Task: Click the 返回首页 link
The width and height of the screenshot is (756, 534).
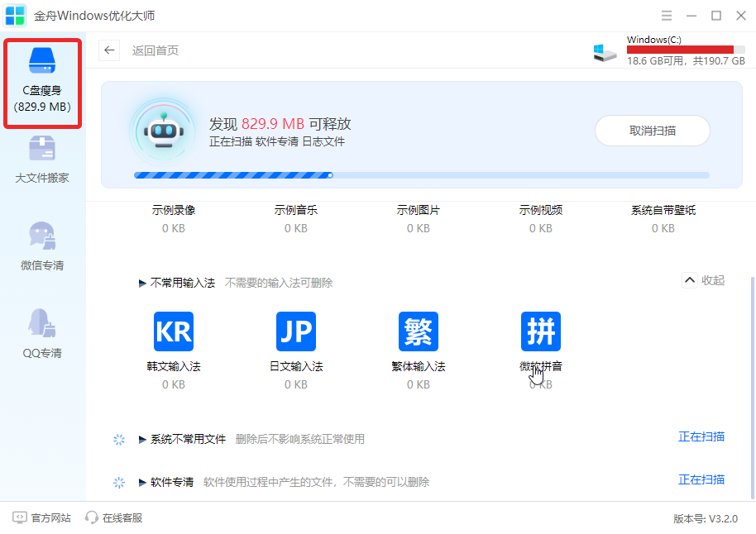Action: point(156,50)
